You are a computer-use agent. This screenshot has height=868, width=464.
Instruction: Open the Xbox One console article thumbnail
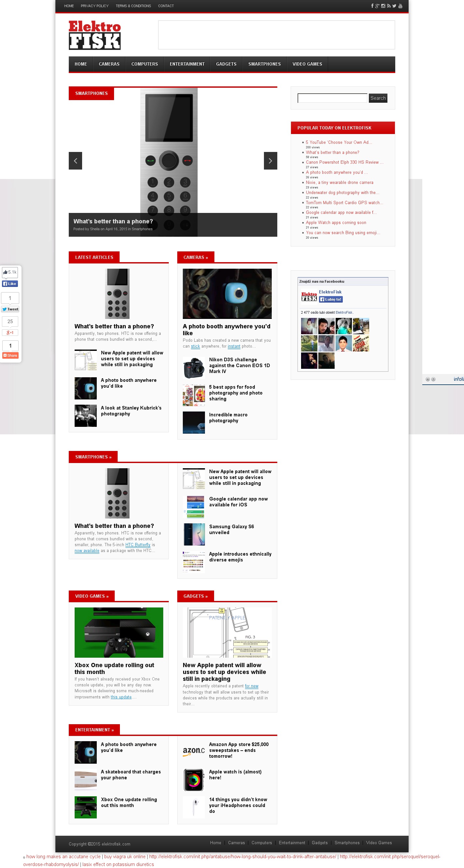(119, 632)
